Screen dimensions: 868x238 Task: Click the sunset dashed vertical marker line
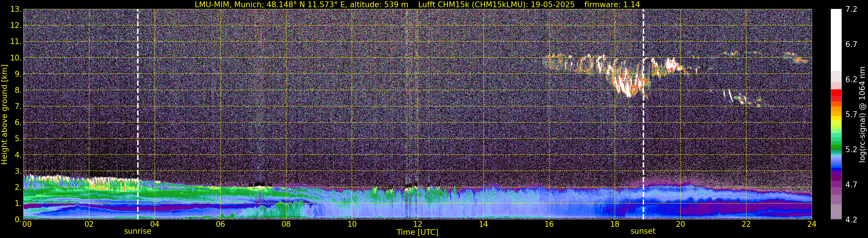click(643, 114)
